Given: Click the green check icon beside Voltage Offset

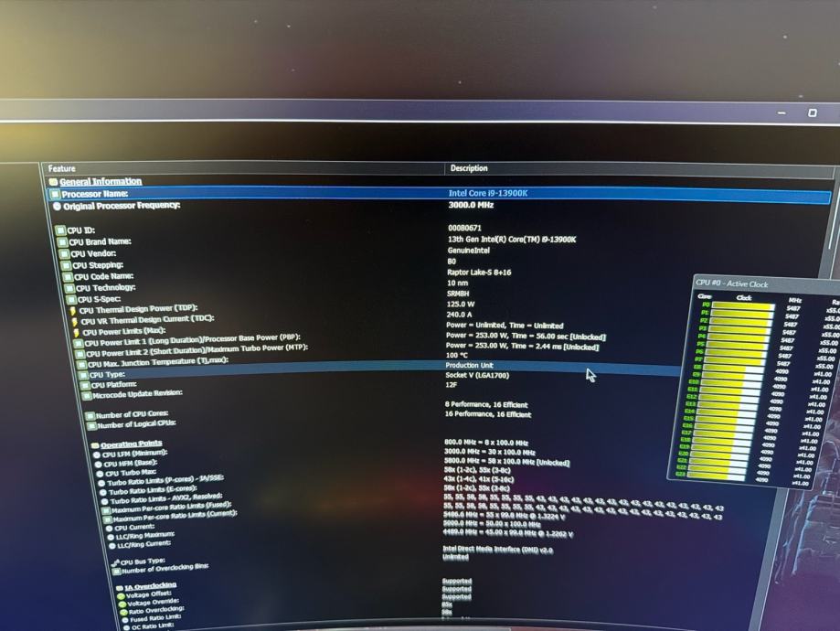Looking at the screenshot, I should click(121, 596).
